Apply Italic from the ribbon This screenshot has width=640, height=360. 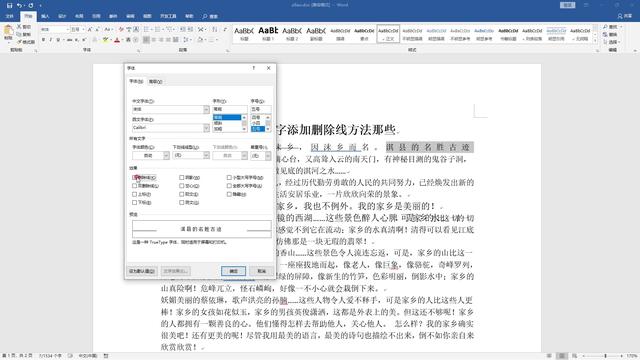(51, 40)
